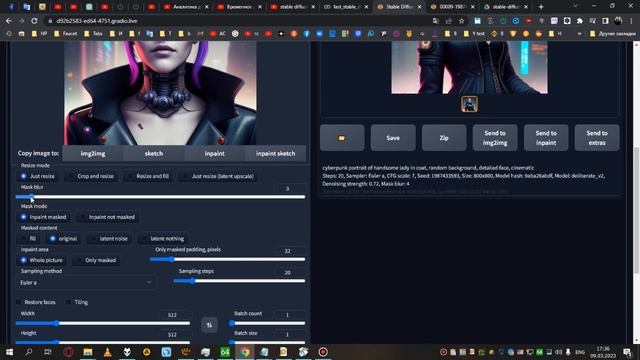Open the Chrome extensions puzzle icon
The width and height of the screenshot is (640, 360).
point(580,21)
